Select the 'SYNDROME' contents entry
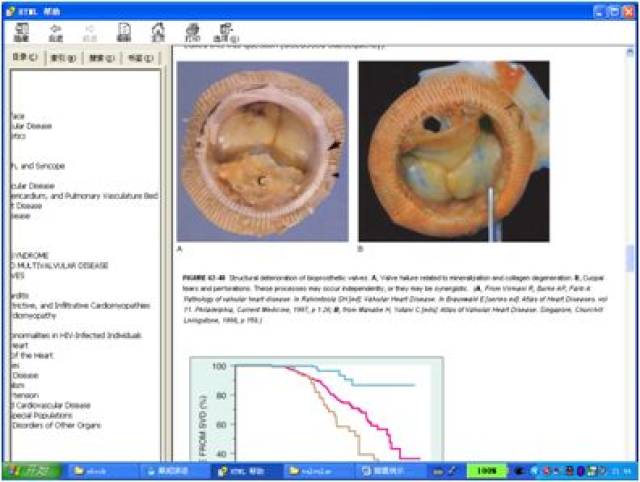640x482 pixels. click(x=30, y=255)
